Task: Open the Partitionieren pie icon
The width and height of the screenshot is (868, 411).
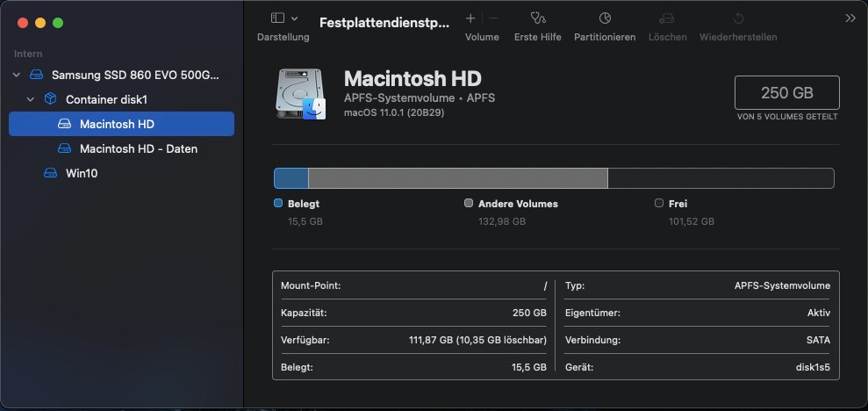Action: point(605,18)
